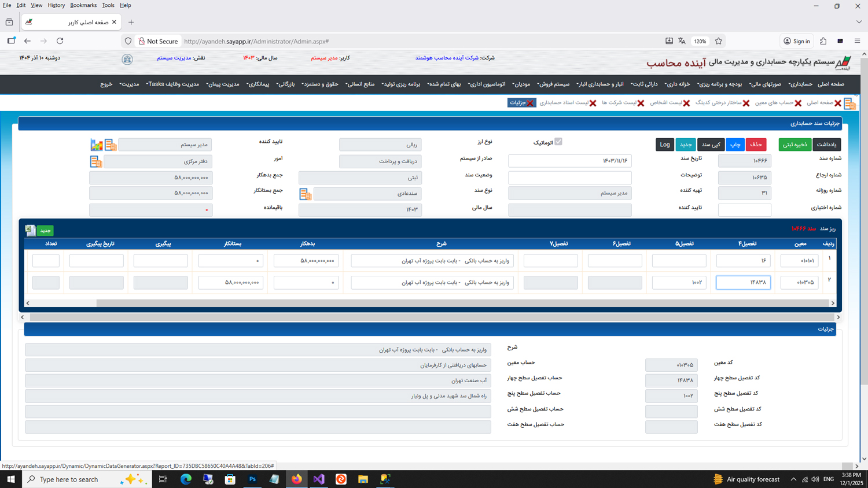Close the ساختار درختی کدینگ tab with its X

(746, 103)
